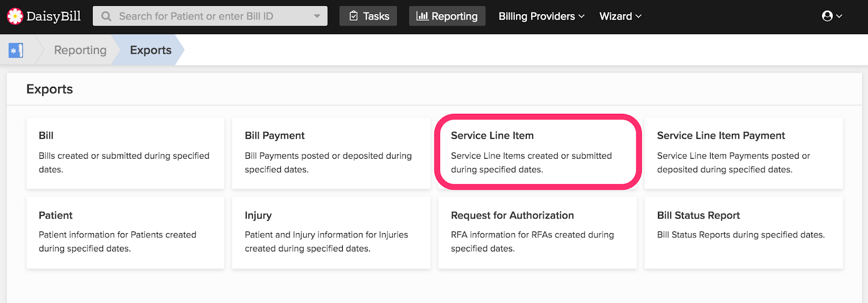Click the Reporting bar chart icon
Viewport: 868px width, 303px height.
point(422,16)
